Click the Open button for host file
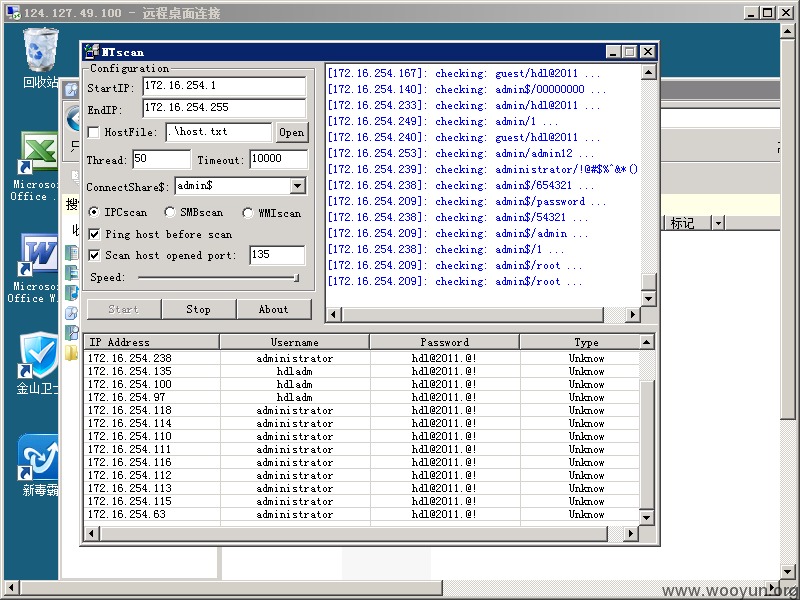This screenshot has height=600, width=800. (x=291, y=133)
